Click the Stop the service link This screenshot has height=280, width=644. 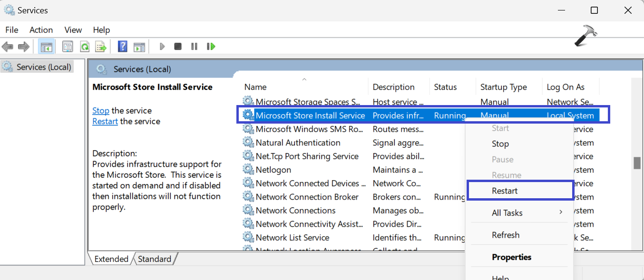coord(100,111)
